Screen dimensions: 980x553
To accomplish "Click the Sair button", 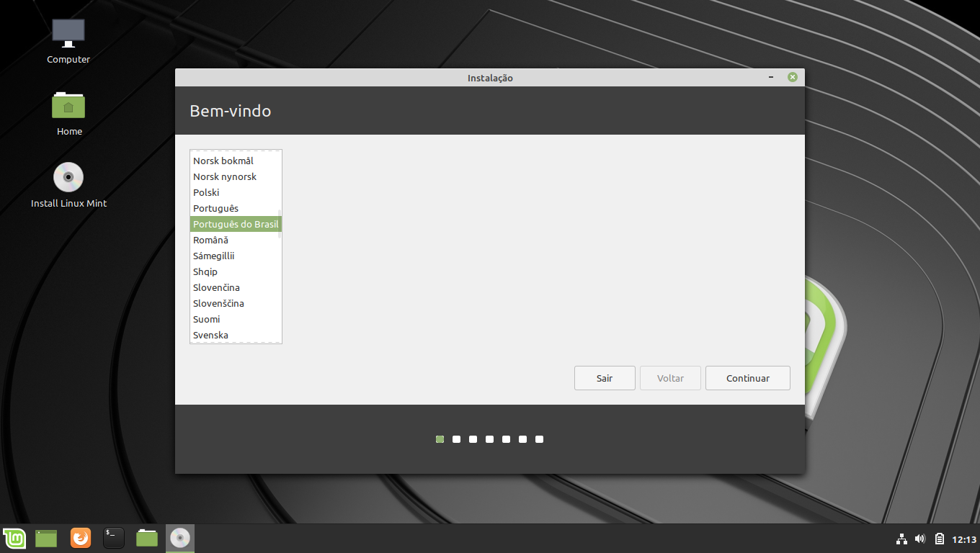I will pos(605,378).
